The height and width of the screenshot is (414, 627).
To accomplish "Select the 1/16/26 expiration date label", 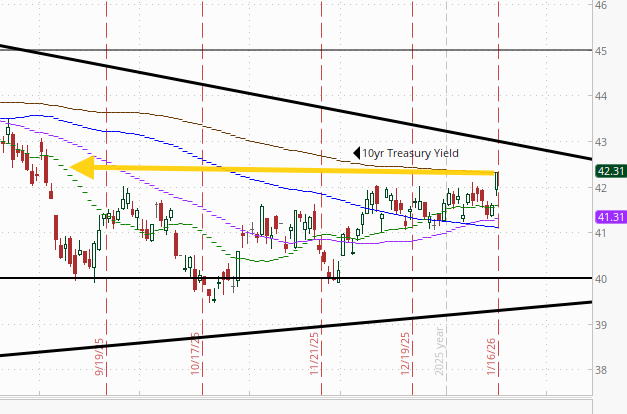I will (491, 357).
